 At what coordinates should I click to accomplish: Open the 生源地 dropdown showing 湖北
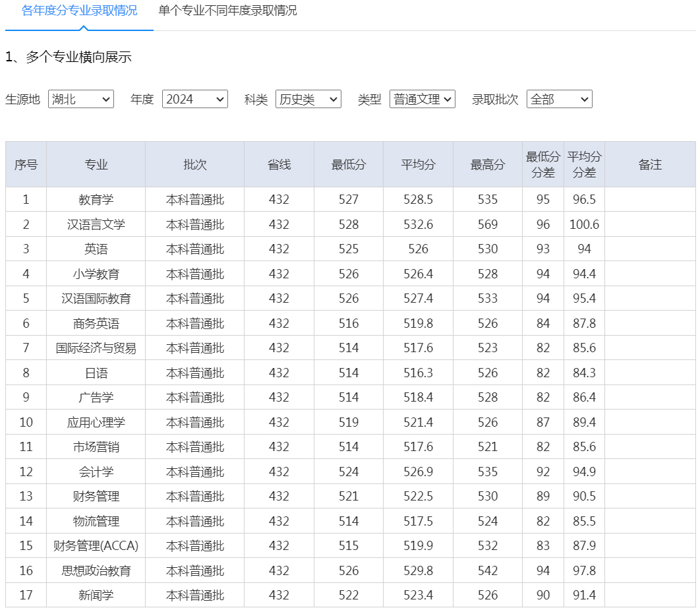click(x=81, y=99)
